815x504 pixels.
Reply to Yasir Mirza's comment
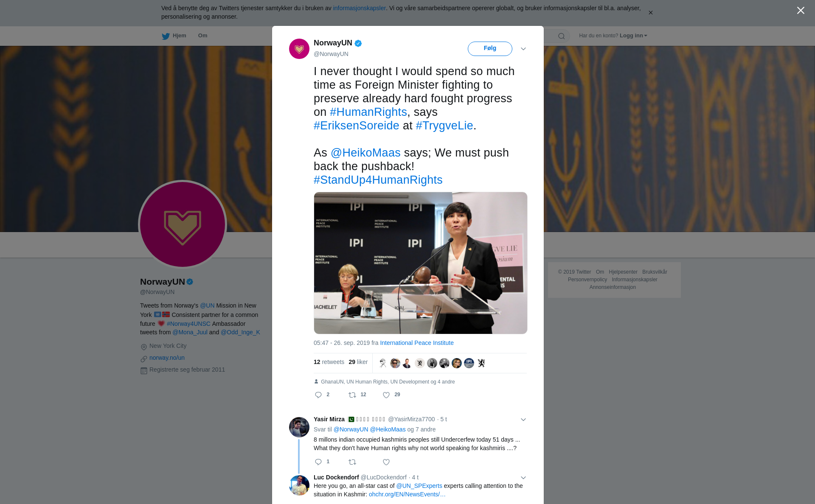(x=318, y=462)
